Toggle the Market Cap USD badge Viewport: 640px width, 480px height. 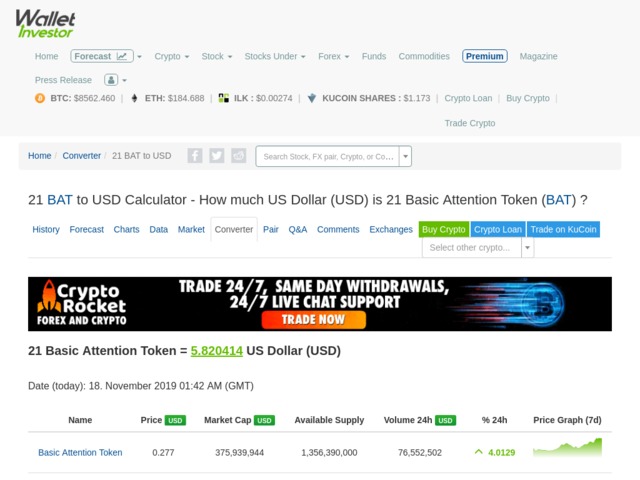pyautogui.click(x=264, y=420)
